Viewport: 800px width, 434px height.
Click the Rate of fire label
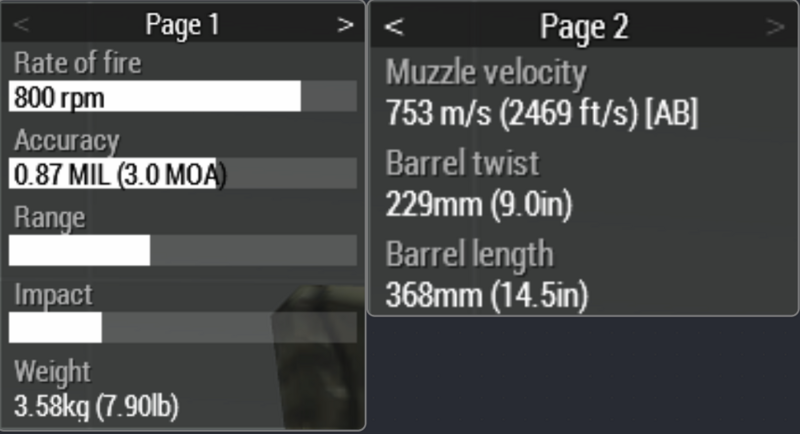[78, 64]
